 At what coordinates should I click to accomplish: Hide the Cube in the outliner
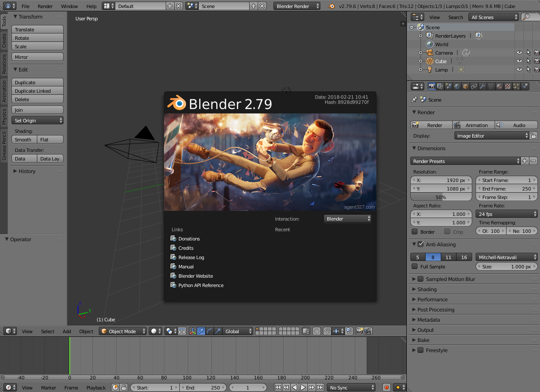tap(519, 61)
